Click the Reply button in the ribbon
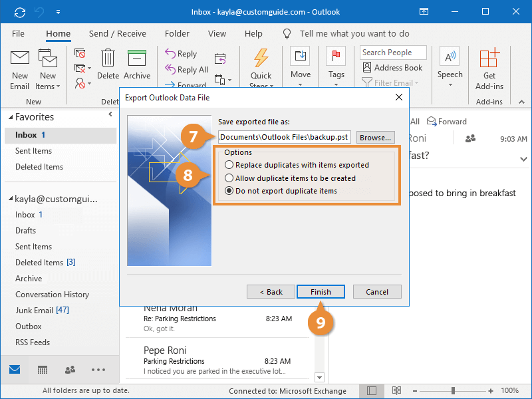 pyautogui.click(x=181, y=54)
